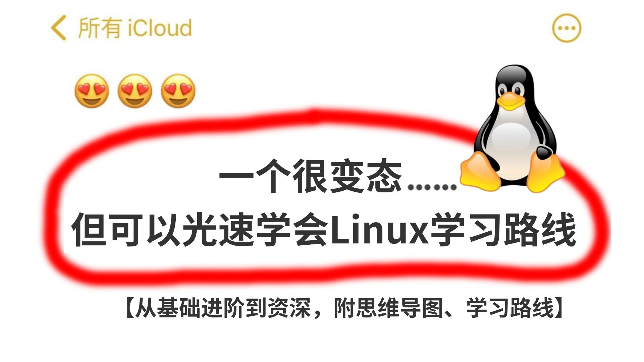644x362 pixels.
Task: Tap the yellow back chevron arrow
Action: tap(58, 28)
